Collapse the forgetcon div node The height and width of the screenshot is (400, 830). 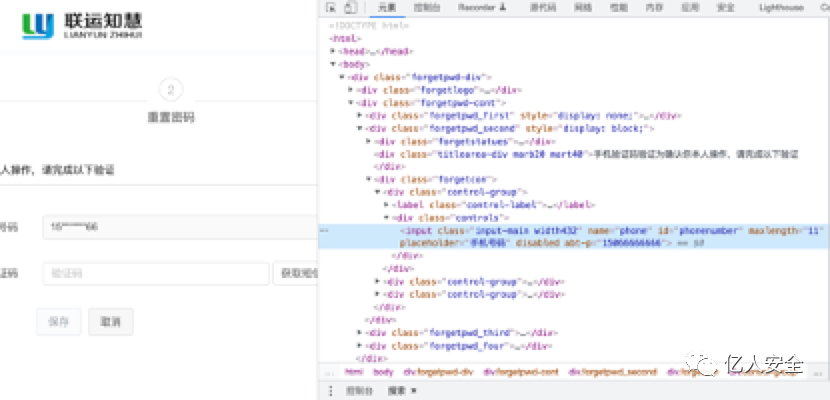(x=369, y=179)
